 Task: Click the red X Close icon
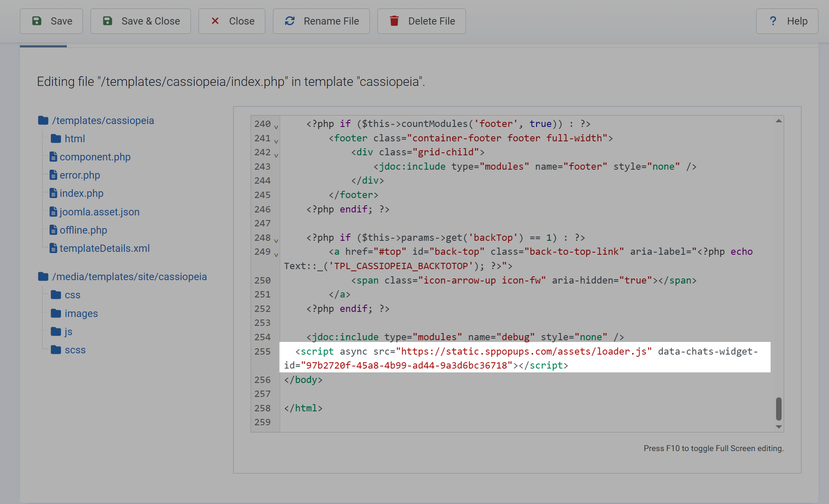[x=215, y=21]
